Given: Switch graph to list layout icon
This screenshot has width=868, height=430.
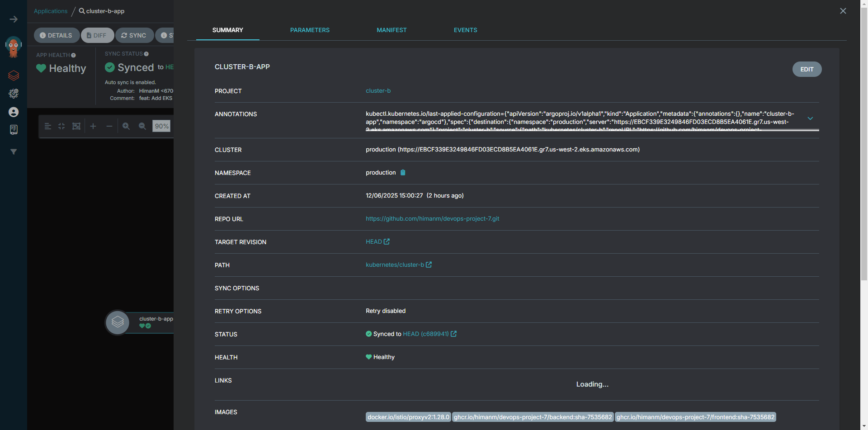Looking at the screenshot, I should 48,126.
